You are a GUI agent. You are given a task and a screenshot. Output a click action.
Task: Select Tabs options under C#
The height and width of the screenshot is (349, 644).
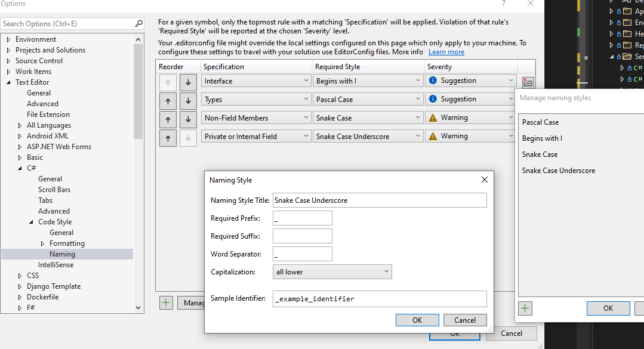(x=45, y=200)
